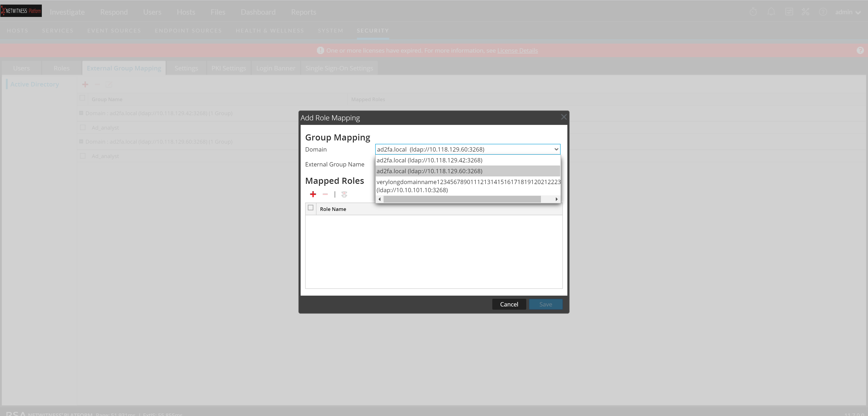
Task: Click the help question mark icon in header
Action: pyautogui.click(x=823, y=12)
